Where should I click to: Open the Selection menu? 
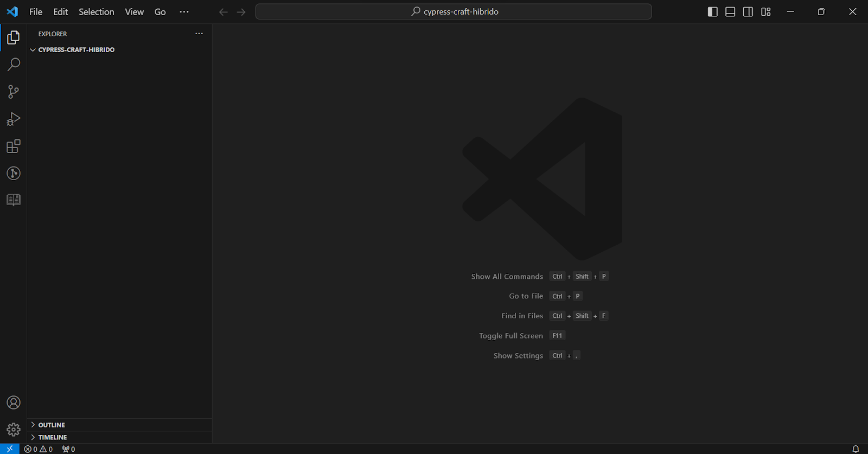[x=97, y=12]
